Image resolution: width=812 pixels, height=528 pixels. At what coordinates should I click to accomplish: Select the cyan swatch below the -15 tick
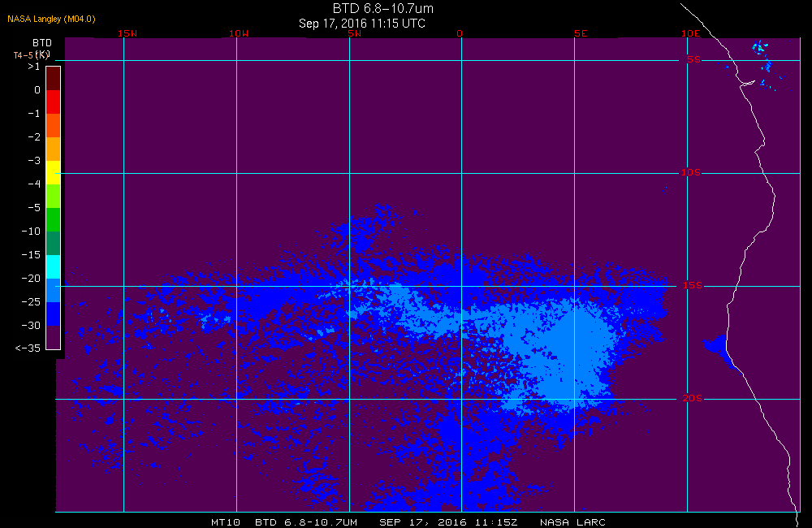(x=54, y=267)
